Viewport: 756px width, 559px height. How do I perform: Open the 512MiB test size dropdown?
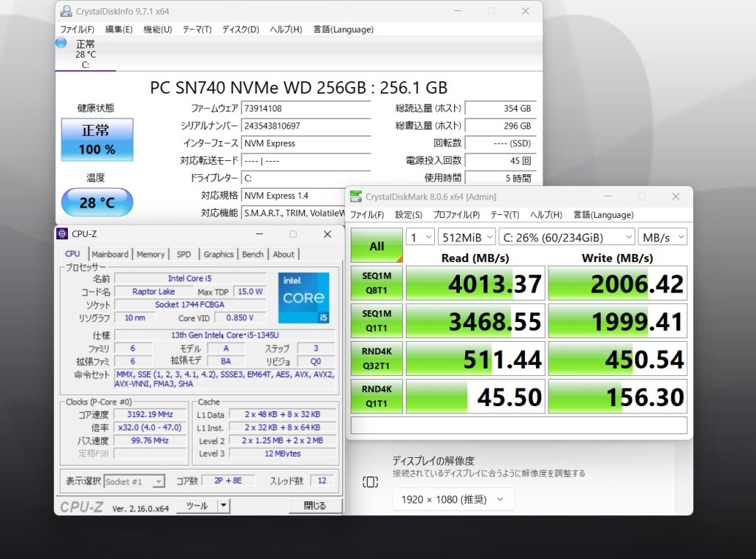(466, 237)
